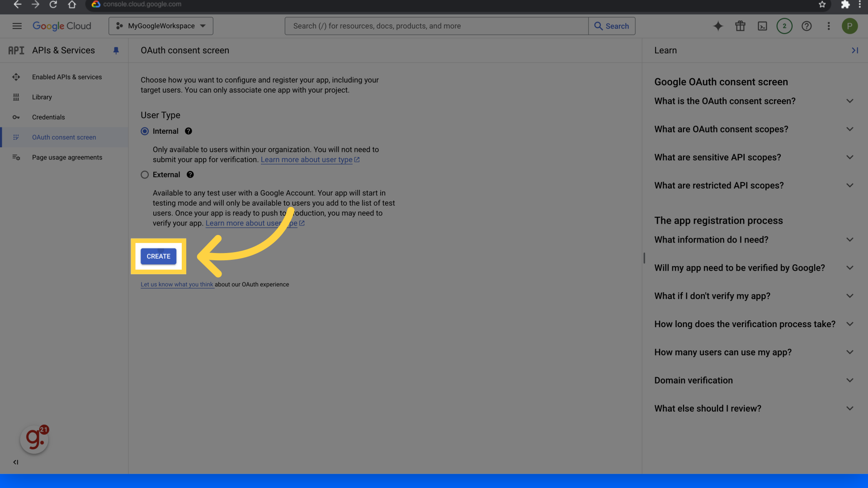Select the Internal user type radio

(x=145, y=131)
